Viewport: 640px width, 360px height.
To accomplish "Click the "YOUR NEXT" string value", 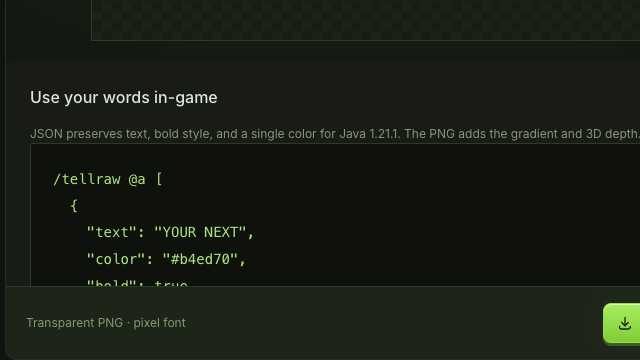I will [x=200, y=232].
